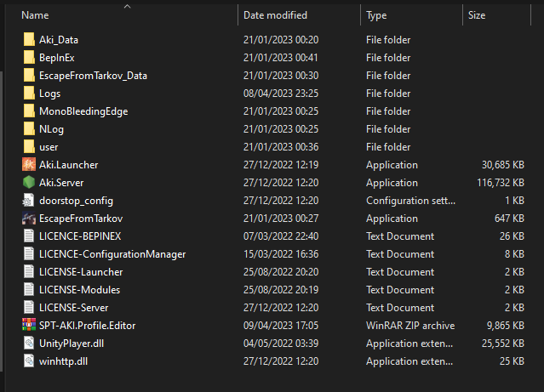
Task: Select the EscapeFromTarkov application icon
Action: pos(29,219)
